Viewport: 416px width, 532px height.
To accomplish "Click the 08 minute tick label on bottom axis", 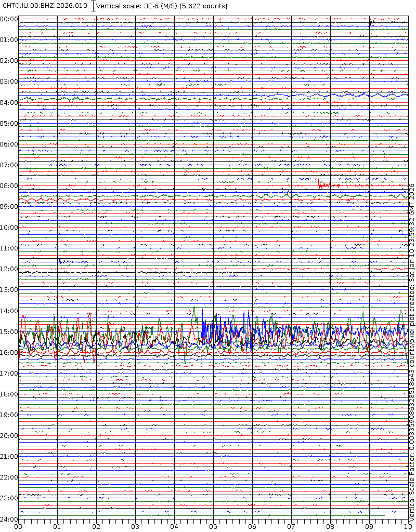I will pos(330,526).
